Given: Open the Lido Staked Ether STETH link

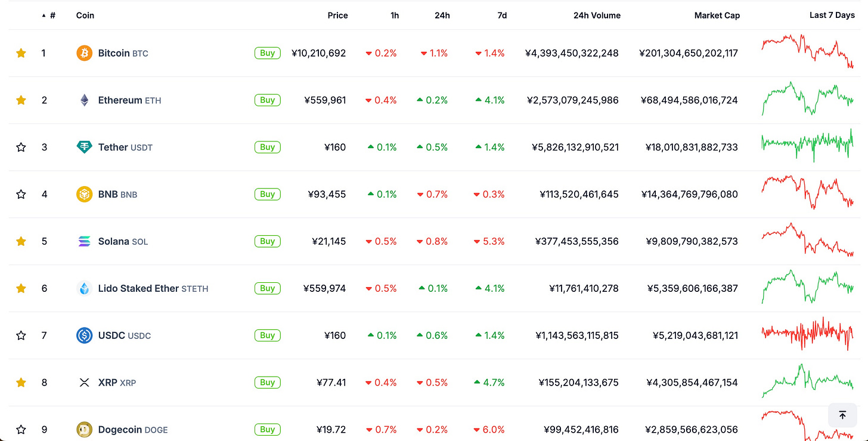Looking at the screenshot, I should (153, 288).
